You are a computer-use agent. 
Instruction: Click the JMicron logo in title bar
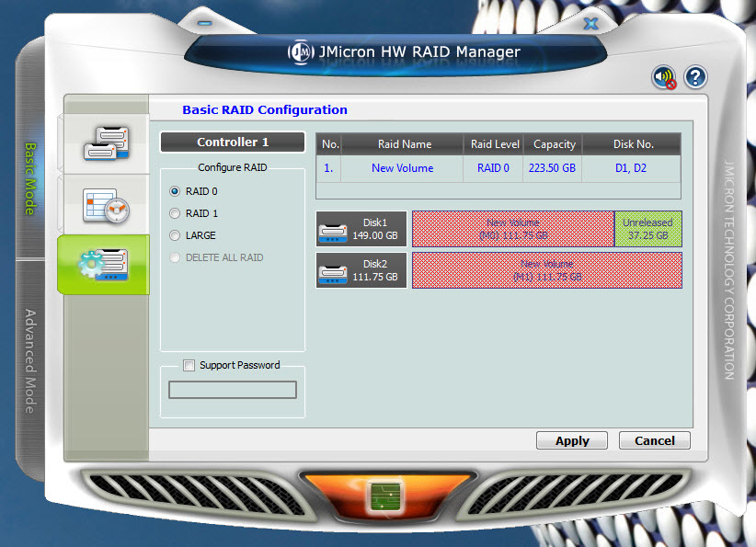coord(301,51)
